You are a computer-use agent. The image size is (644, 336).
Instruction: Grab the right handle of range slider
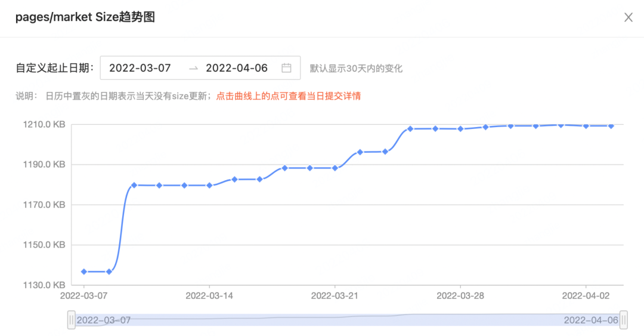point(624,320)
